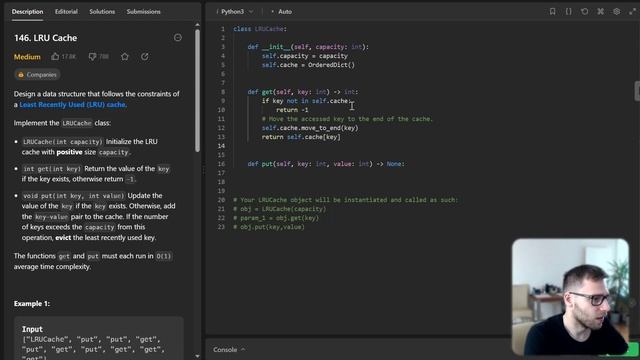The image size is (640, 360).
Task: Click the thumbs up like icon
Action: [x=55, y=56]
